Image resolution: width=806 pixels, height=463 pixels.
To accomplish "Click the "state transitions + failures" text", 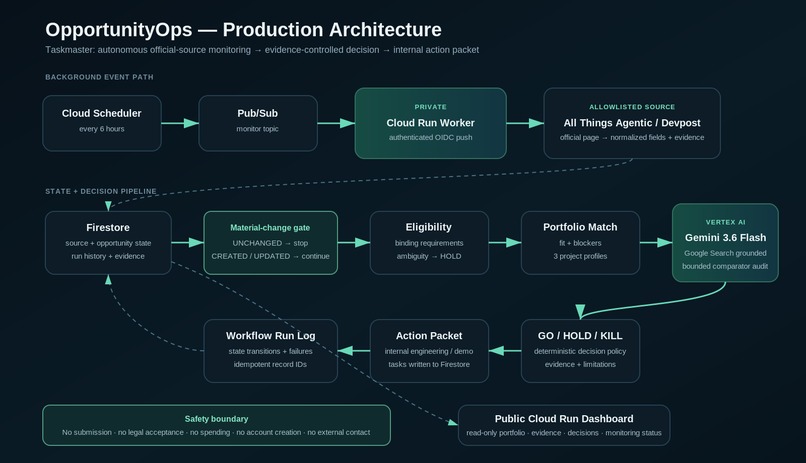I will click(270, 351).
